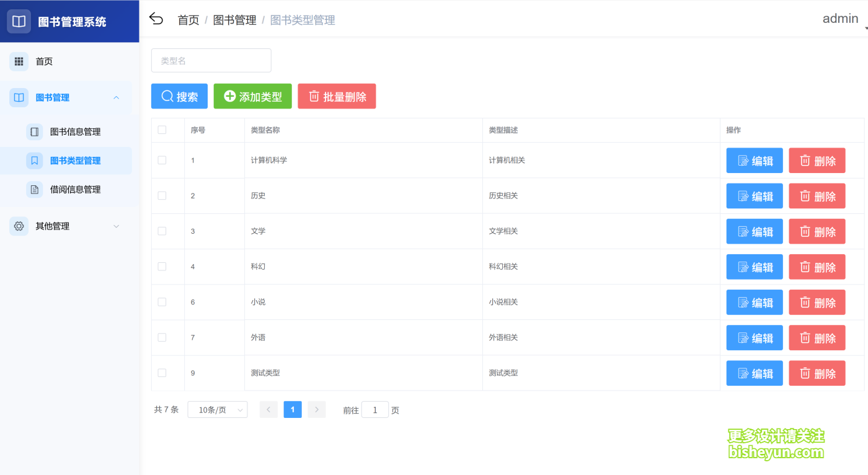The image size is (868, 475).
Task: Click the search magnifier icon in 搜索 button
Action: [x=166, y=96]
